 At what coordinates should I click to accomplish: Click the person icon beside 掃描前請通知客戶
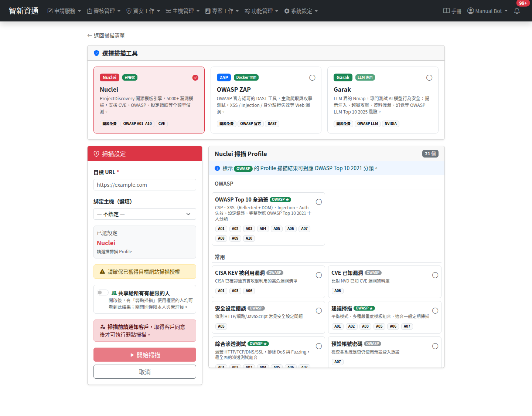(x=103, y=327)
